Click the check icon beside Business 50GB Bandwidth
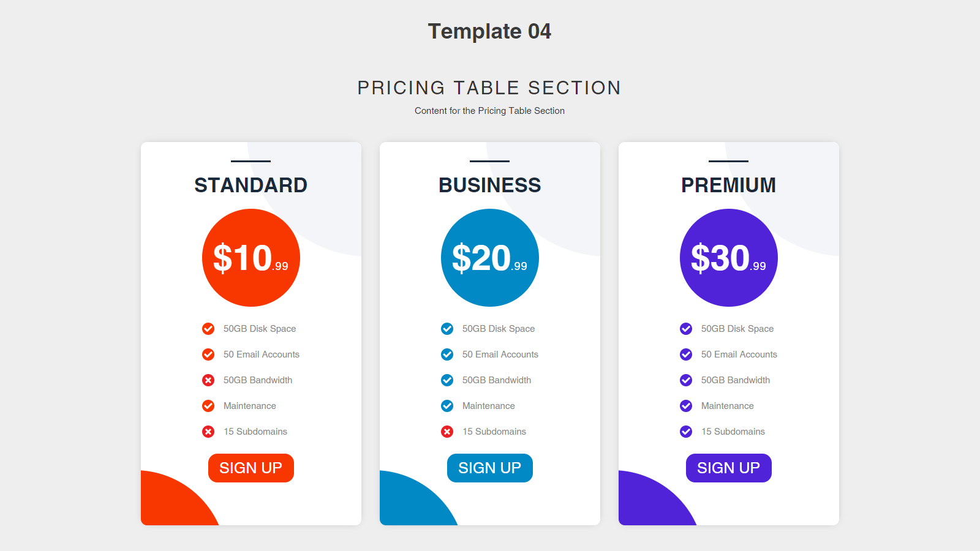This screenshot has width=980, height=551. click(x=447, y=380)
